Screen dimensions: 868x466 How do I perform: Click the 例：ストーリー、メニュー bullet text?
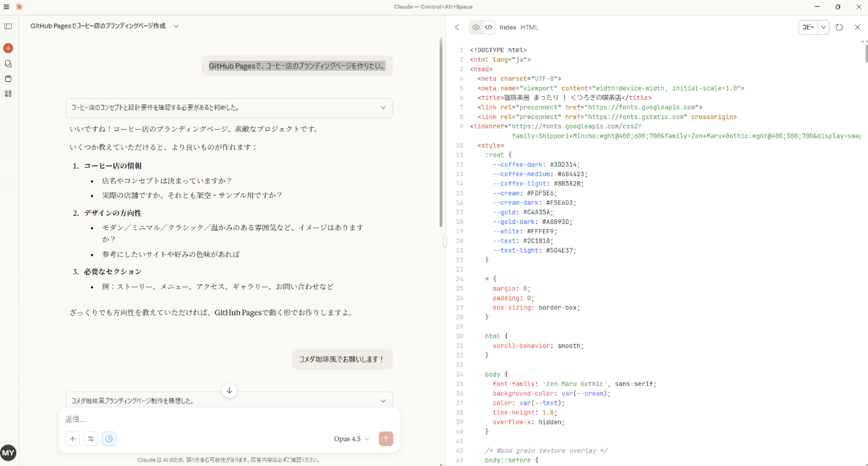pyautogui.click(x=218, y=286)
